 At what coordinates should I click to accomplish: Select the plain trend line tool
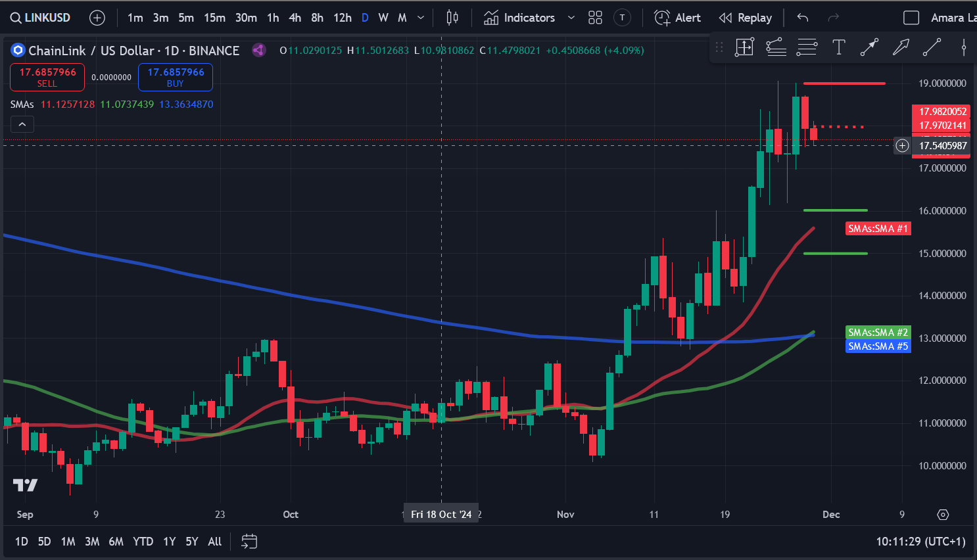click(x=932, y=47)
